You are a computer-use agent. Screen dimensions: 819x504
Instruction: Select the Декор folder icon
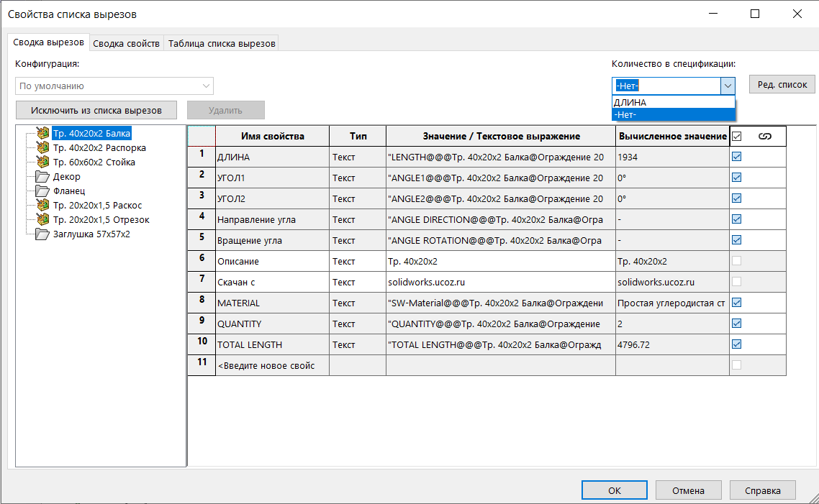click(42, 176)
